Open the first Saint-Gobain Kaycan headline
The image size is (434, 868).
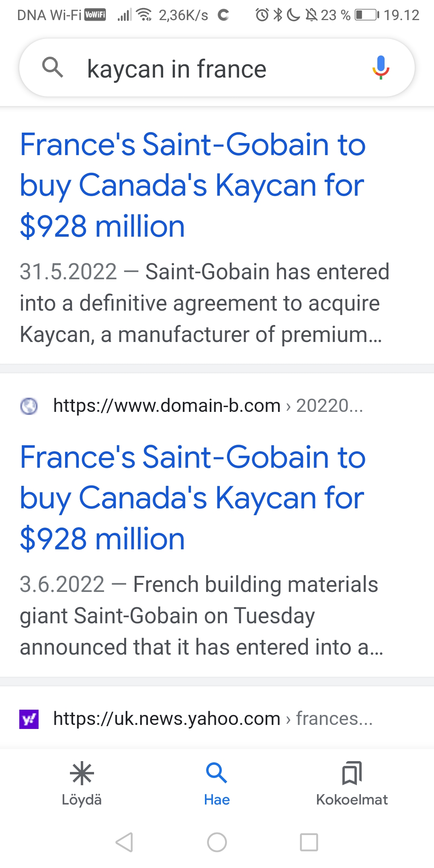click(x=193, y=185)
